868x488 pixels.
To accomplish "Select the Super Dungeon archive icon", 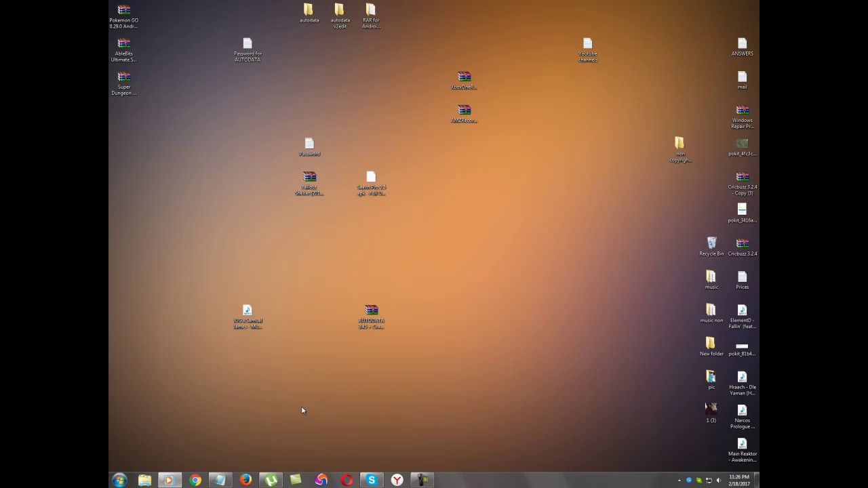I will click(x=124, y=83).
